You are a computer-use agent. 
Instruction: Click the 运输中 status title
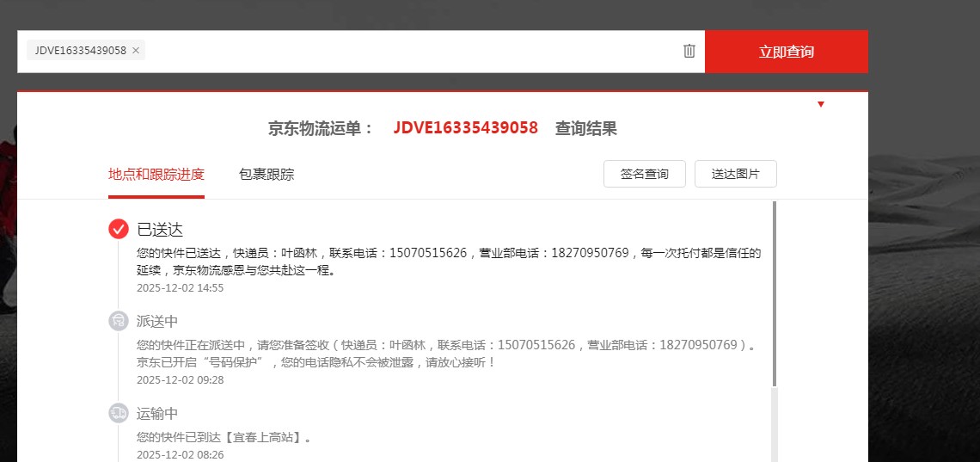coord(157,414)
